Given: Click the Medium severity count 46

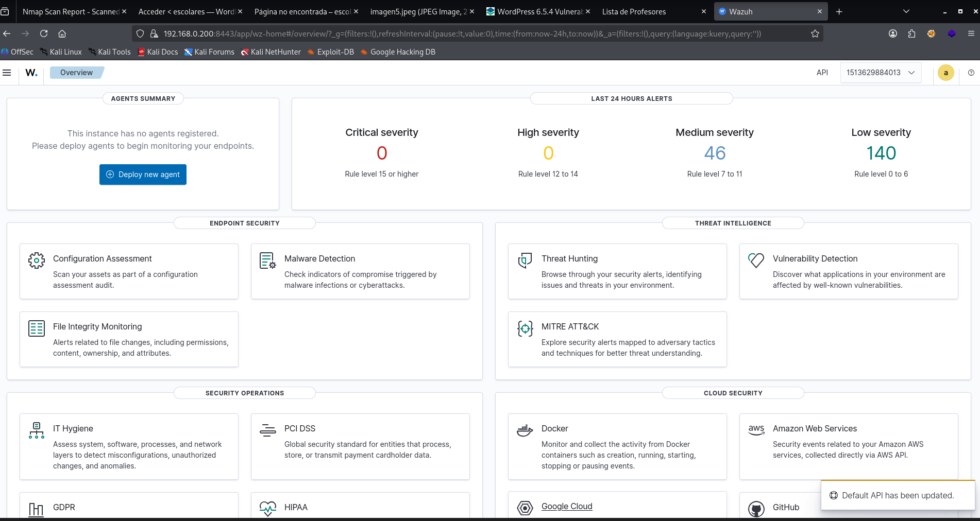Looking at the screenshot, I should (x=715, y=153).
